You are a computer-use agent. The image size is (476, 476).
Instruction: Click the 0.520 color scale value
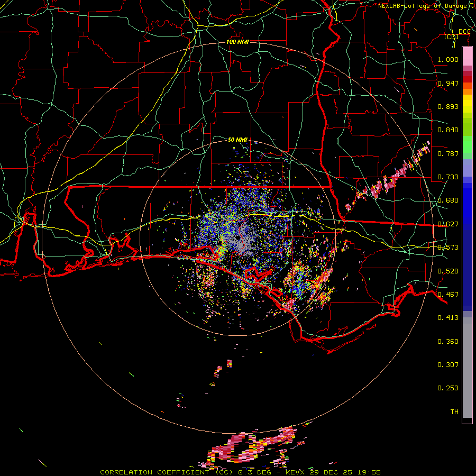click(x=448, y=271)
